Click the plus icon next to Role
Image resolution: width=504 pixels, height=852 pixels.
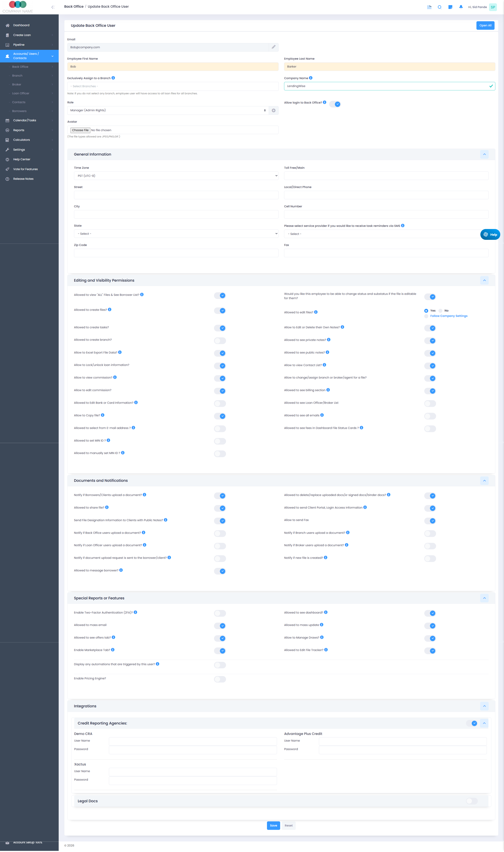tap(273, 110)
